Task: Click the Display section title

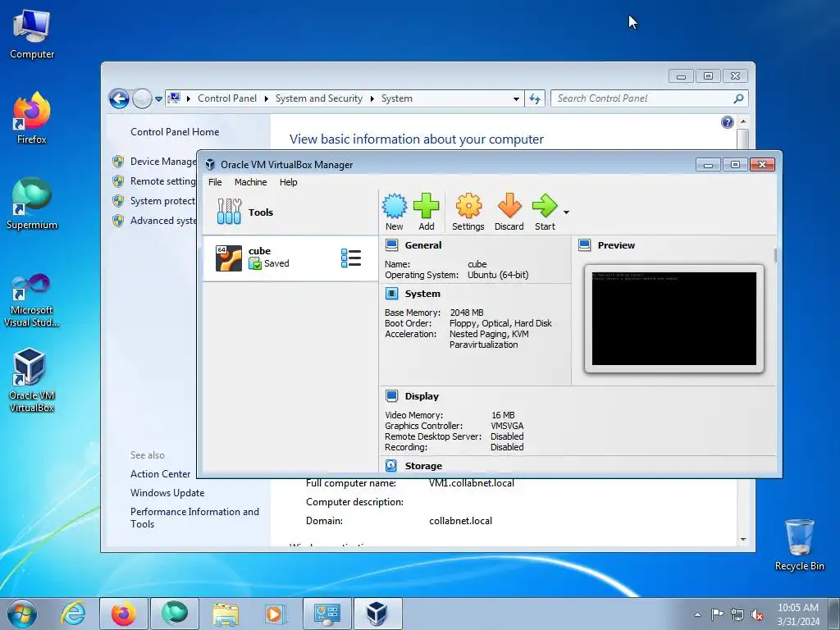Action: point(422,396)
